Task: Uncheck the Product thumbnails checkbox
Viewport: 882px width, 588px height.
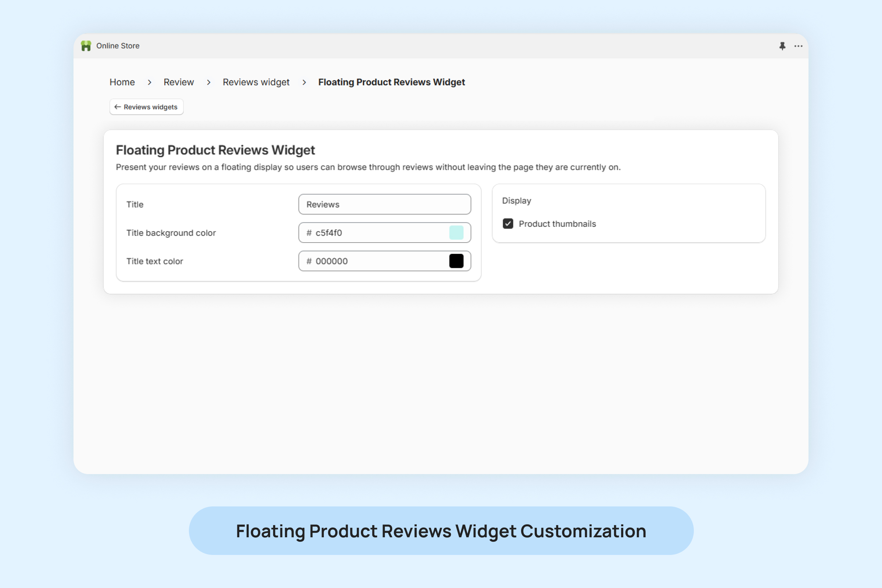Action: [x=508, y=224]
